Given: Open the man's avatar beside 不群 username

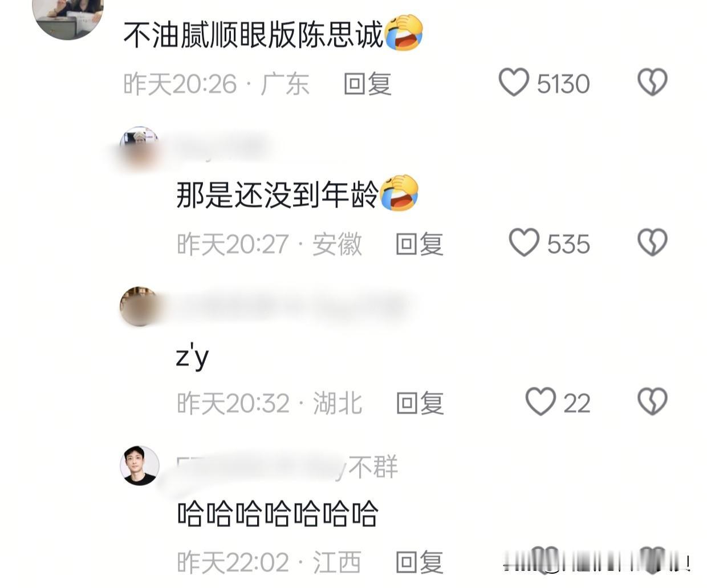Looking at the screenshot, I should 140,466.
